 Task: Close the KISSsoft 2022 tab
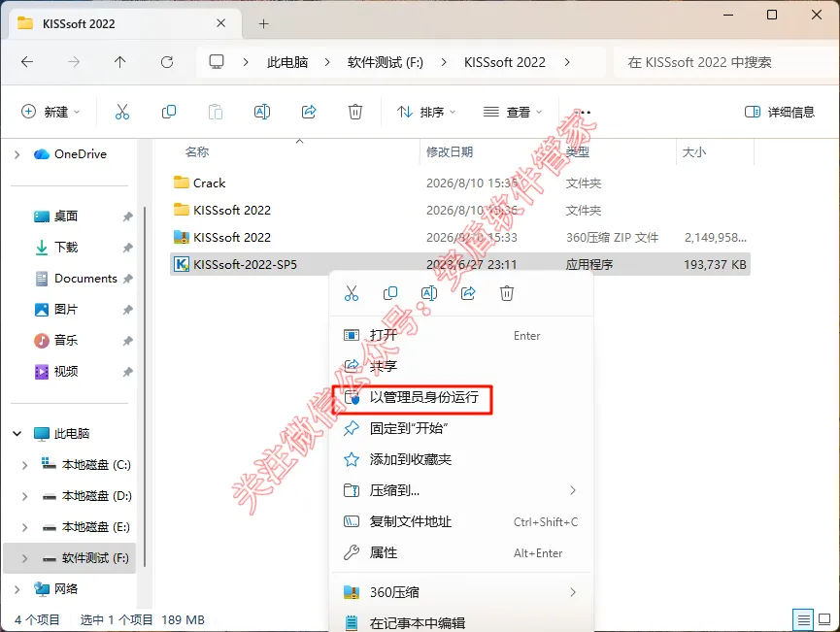(220, 23)
